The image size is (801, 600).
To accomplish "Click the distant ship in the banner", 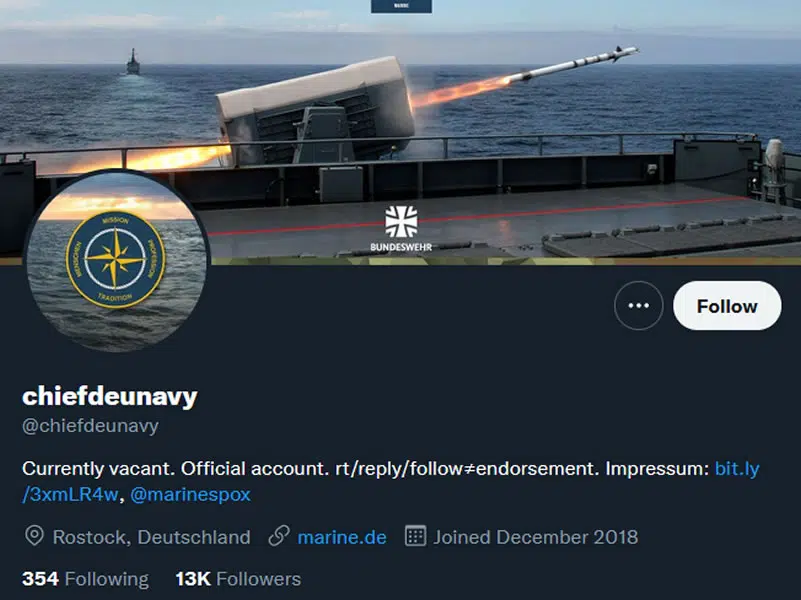I will coord(133,62).
